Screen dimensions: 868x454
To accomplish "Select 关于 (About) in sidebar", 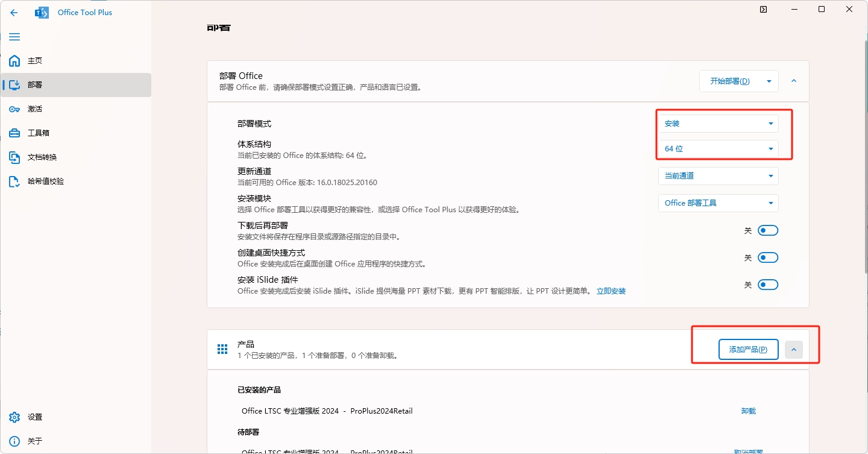I will click(x=35, y=441).
